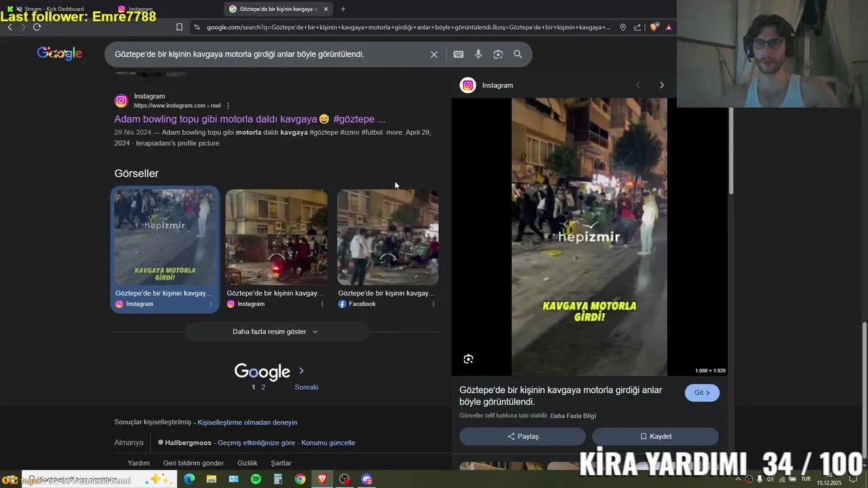
Task: Open the Brave Shields lion icon
Action: click(654, 27)
